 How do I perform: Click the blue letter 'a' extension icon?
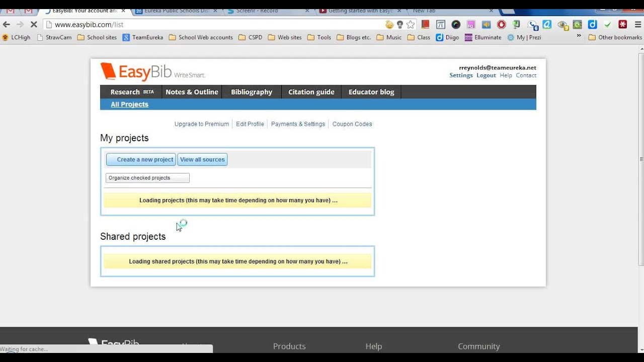pos(547,24)
